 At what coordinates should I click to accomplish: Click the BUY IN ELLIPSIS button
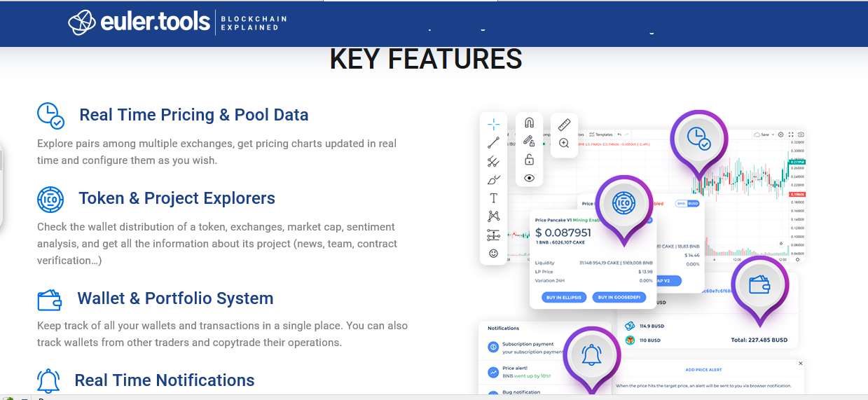pyautogui.click(x=565, y=298)
